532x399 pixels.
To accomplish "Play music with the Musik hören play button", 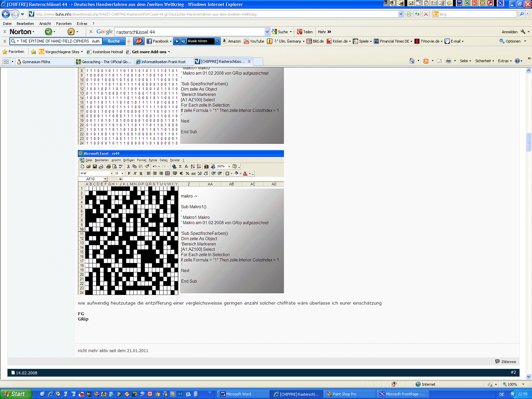I will (x=177, y=41).
